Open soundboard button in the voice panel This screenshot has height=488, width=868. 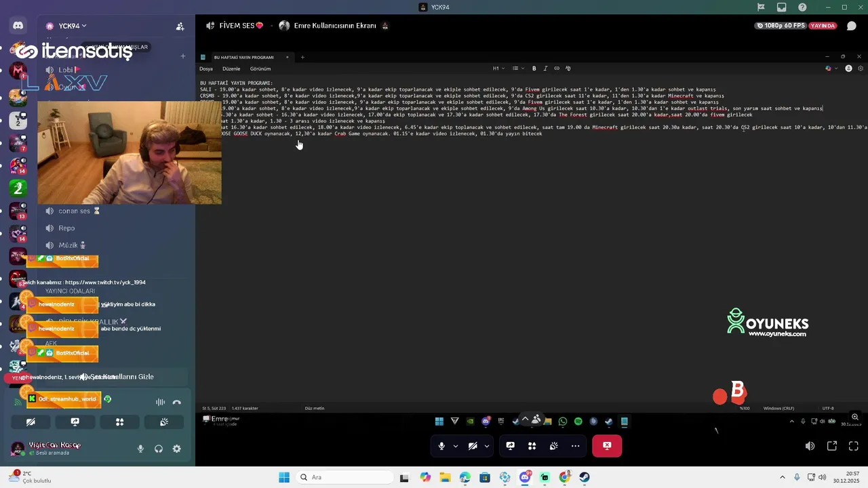164,422
